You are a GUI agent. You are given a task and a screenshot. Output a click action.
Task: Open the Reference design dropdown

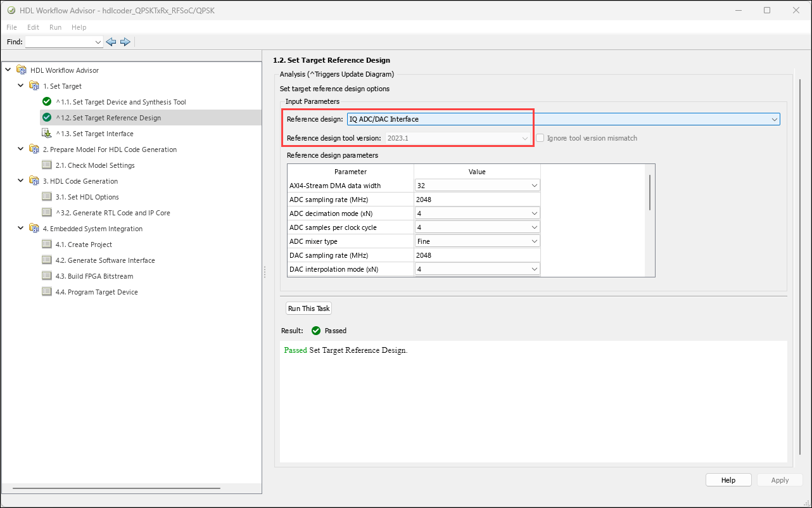point(774,119)
